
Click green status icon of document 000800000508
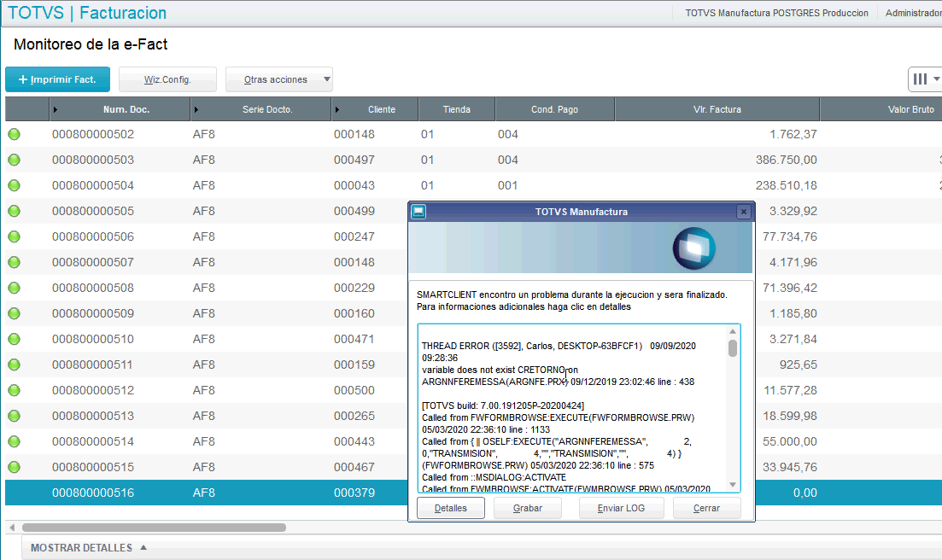pos(14,288)
